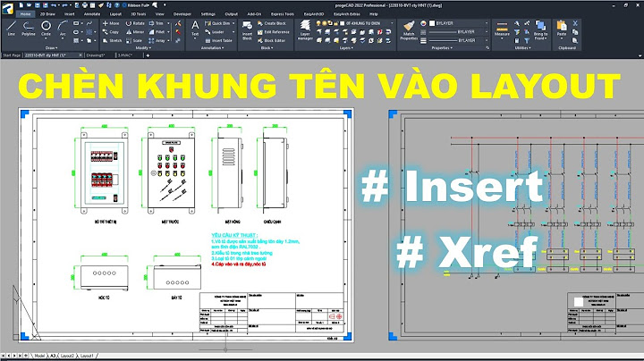Click the Print icon in quick access toolbar

coord(85,5)
